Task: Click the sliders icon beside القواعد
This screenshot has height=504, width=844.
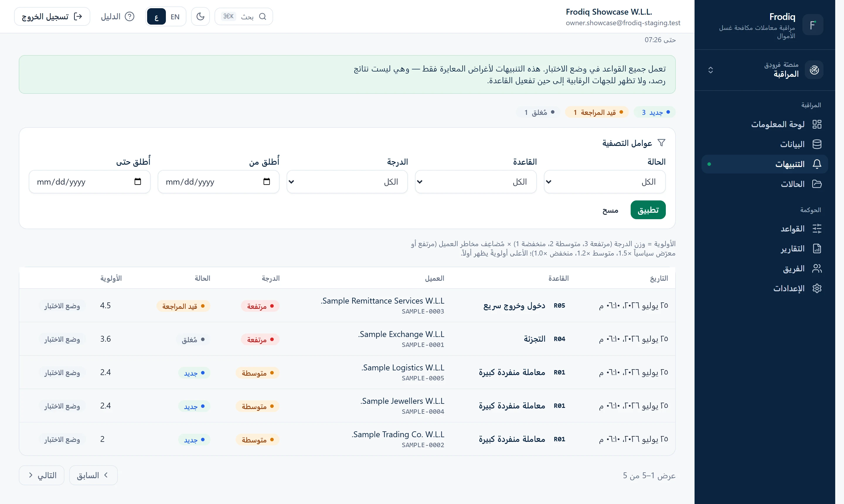Action: pos(817,229)
